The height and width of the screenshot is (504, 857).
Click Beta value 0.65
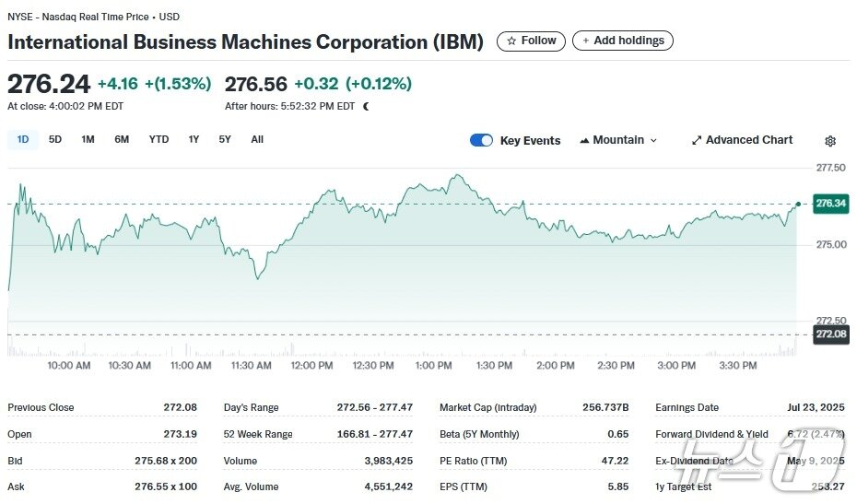[x=618, y=434]
